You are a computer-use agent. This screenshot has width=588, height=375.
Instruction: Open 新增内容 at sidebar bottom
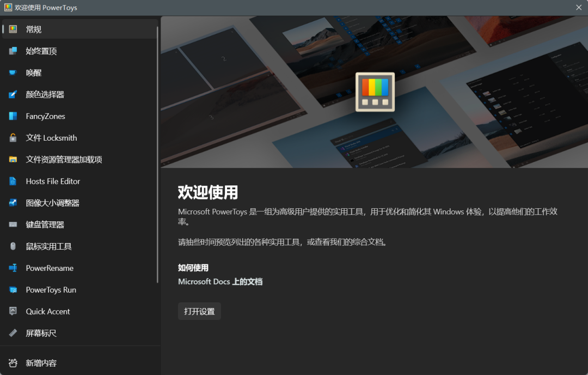80,363
